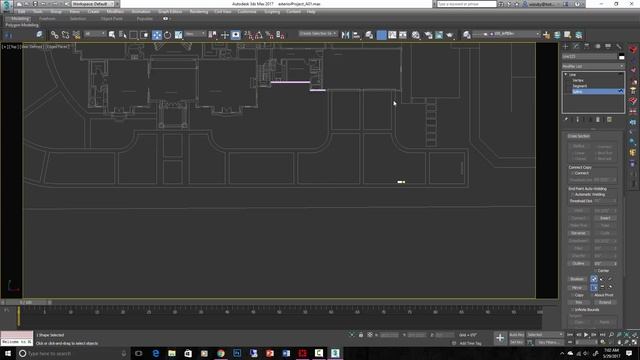Collapse the Line modifier stack tree
This screenshot has height=360, width=640.
pos(566,75)
